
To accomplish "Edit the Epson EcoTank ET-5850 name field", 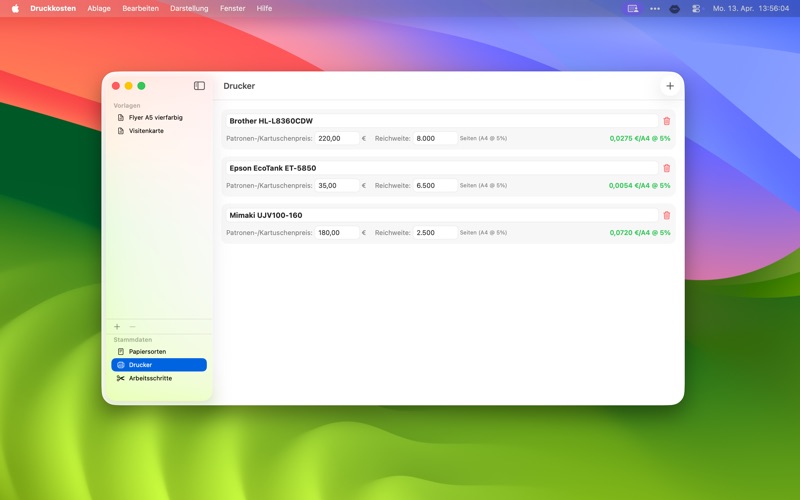I will (x=442, y=168).
